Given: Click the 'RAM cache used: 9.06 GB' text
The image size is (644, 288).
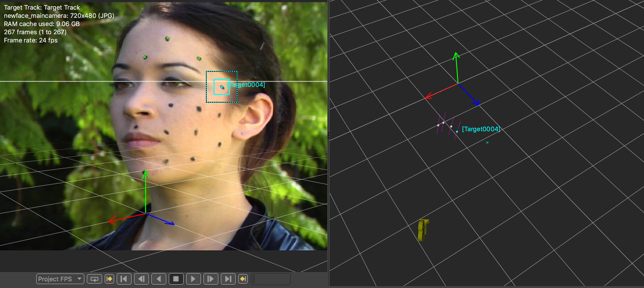Looking at the screenshot, I should click(x=42, y=24).
